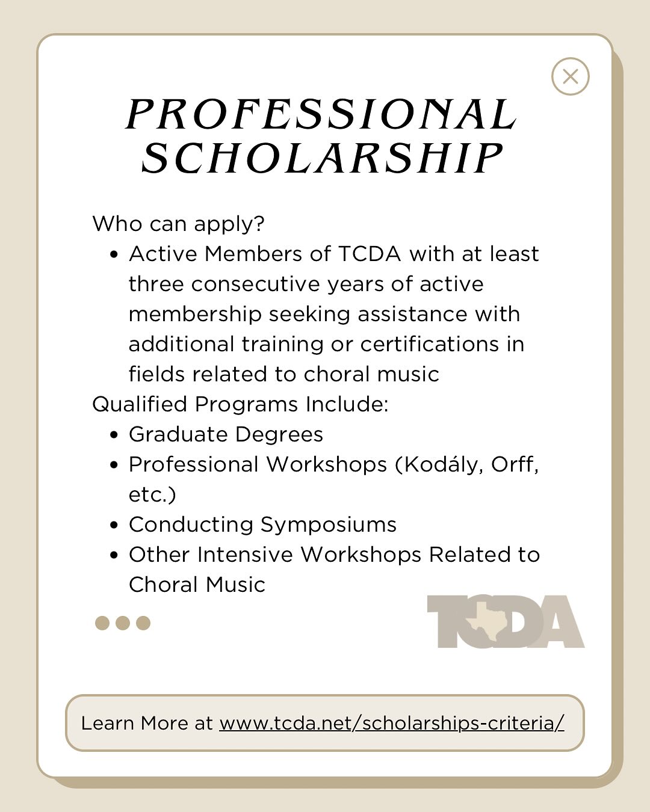The height and width of the screenshot is (812, 650).
Task: Click the PROFESSIONAL heading word
Action: 322,114
